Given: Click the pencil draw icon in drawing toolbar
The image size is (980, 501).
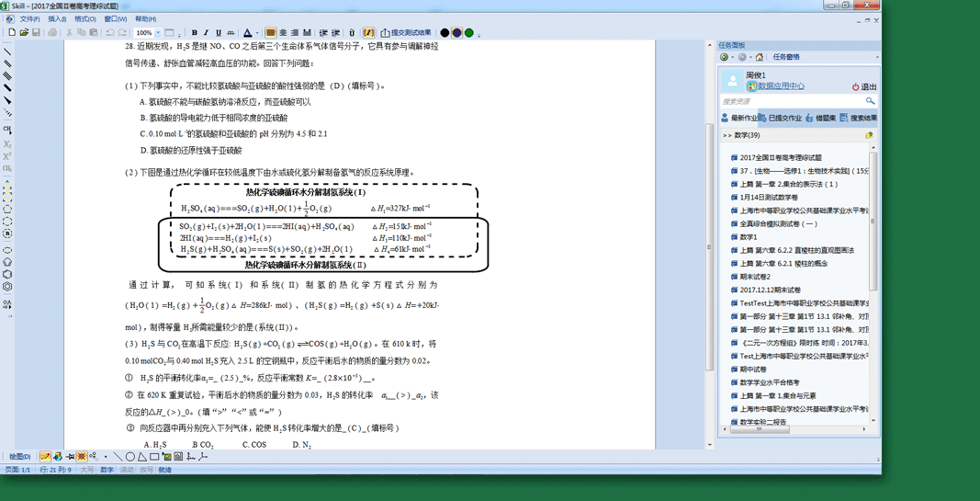Looking at the screenshot, I should point(45,457).
